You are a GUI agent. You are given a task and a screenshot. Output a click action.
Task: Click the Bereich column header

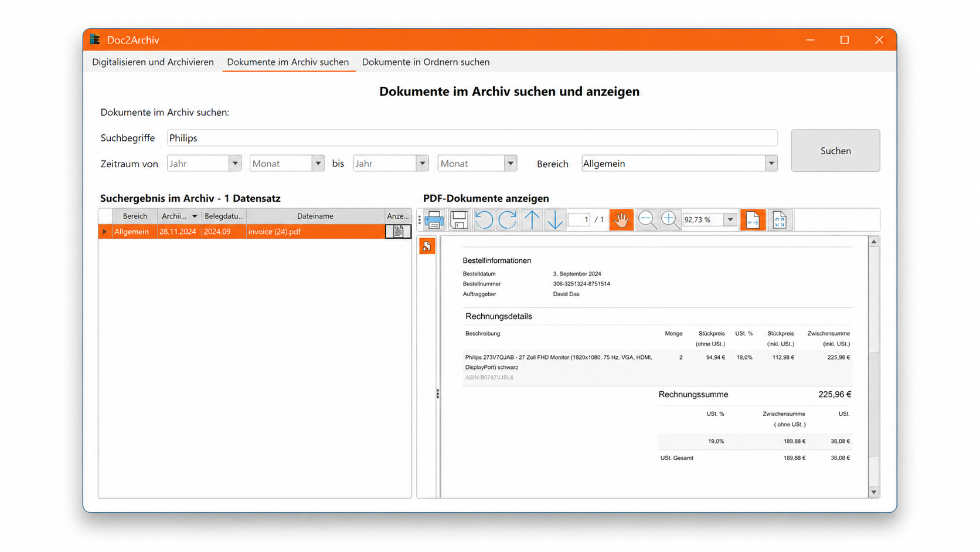[x=135, y=216]
